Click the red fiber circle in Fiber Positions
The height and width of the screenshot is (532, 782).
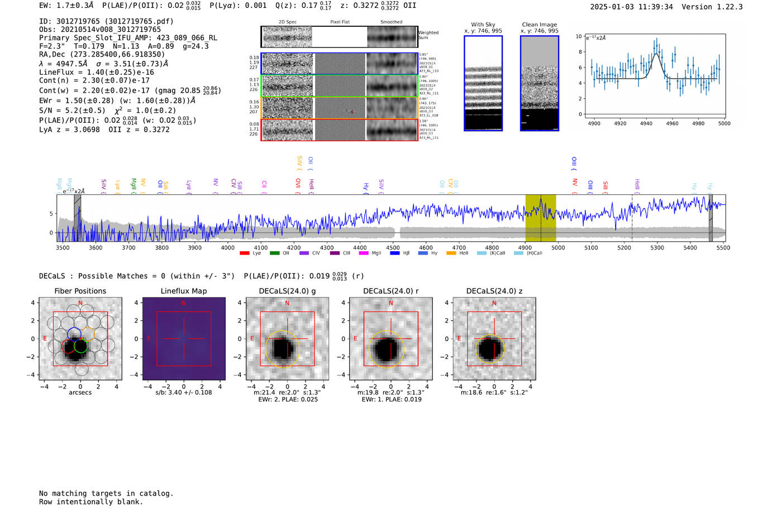coord(68,346)
